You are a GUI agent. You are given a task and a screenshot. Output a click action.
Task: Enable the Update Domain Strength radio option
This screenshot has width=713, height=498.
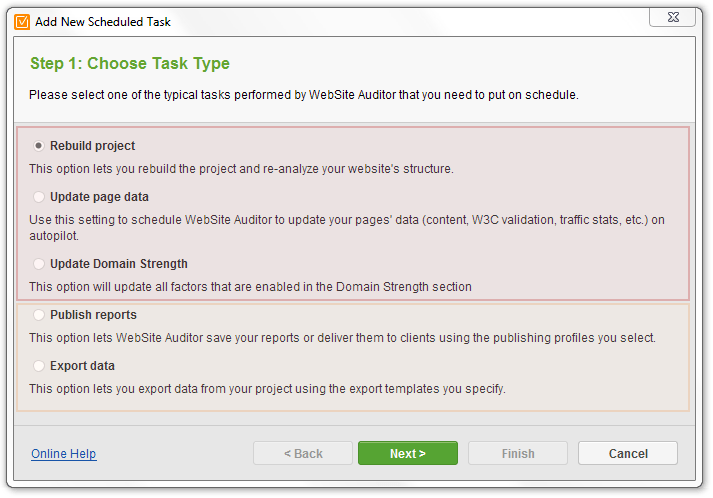coord(39,264)
